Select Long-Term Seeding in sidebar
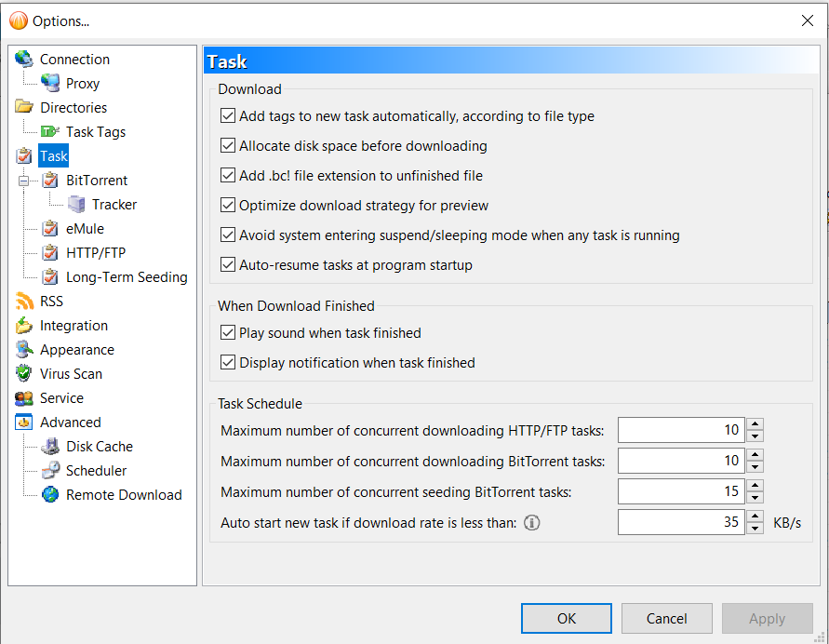 pos(127,277)
